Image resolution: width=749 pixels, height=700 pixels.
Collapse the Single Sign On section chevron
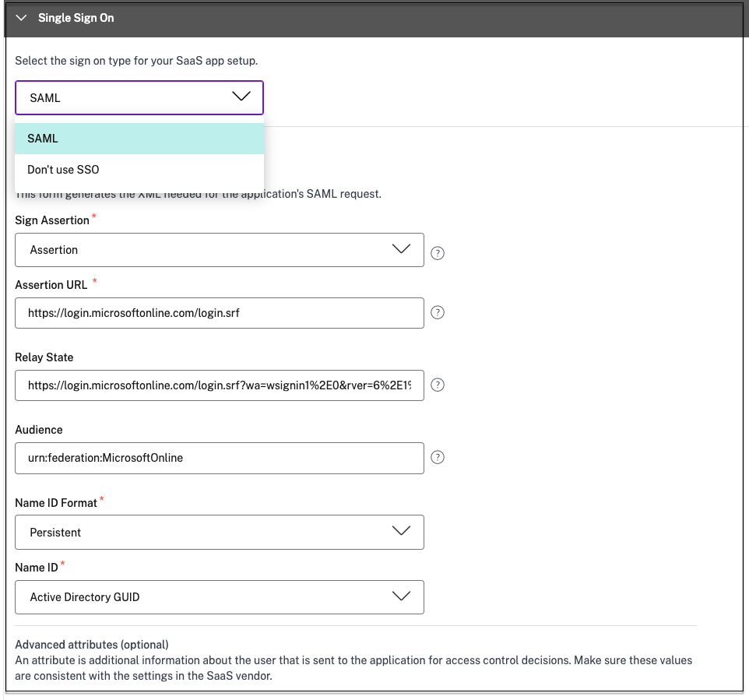(x=21, y=18)
